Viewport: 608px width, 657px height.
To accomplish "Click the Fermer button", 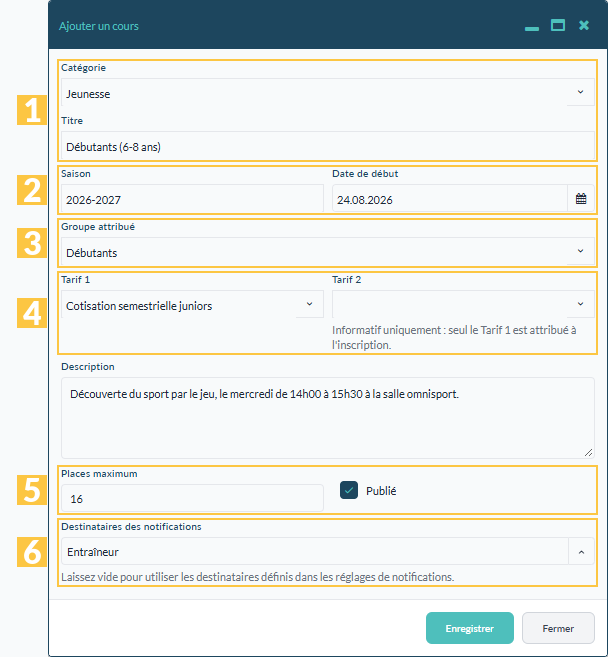I will pos(558,628).
